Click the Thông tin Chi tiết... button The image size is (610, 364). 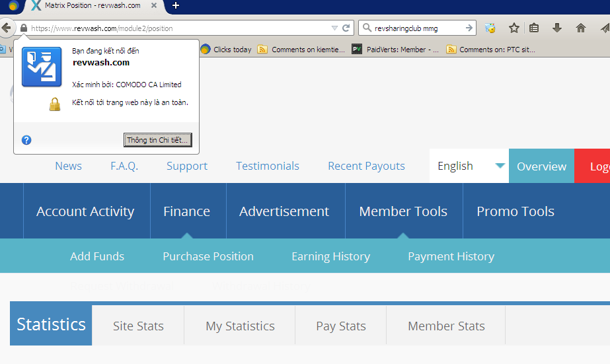157,140
